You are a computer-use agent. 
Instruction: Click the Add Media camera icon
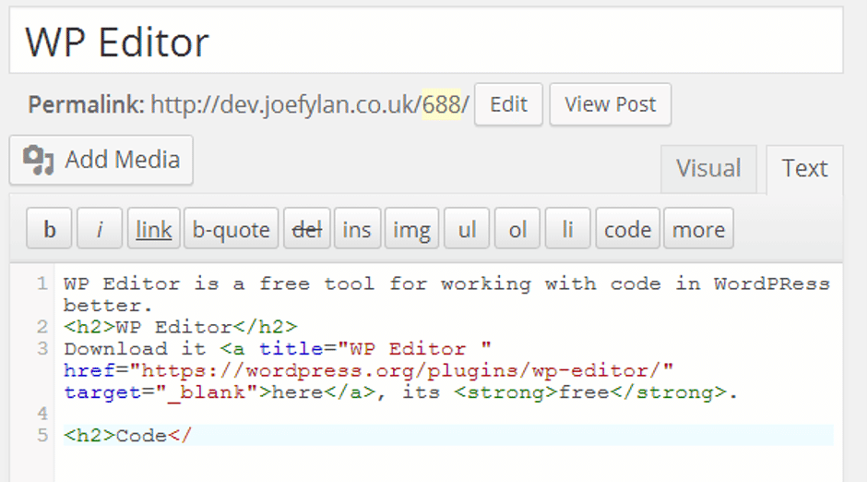tap(38, 160)
